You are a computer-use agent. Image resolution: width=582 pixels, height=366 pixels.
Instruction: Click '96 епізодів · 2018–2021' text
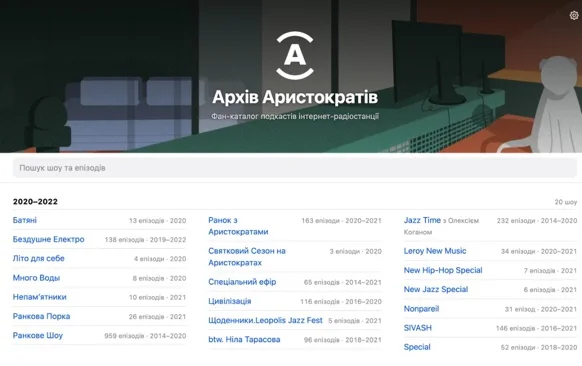(x=343, y=340)
